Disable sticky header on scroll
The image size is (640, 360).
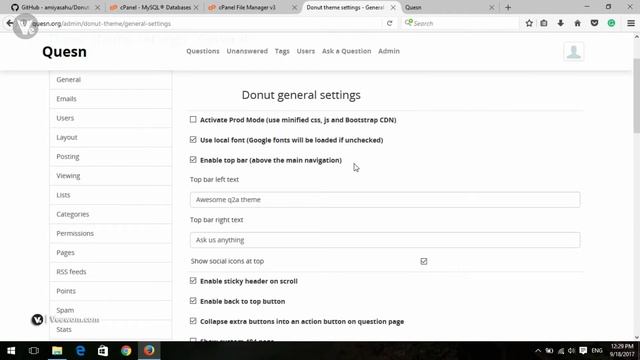[193, 281]
